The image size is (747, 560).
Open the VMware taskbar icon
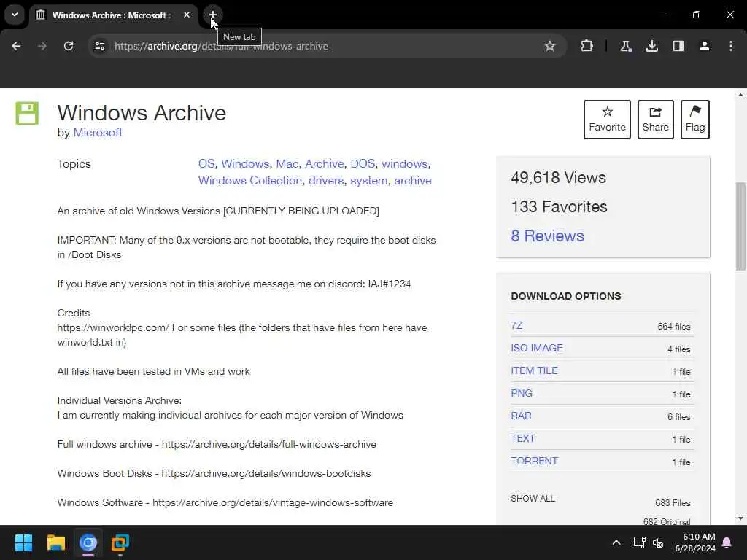click(120, 542)
